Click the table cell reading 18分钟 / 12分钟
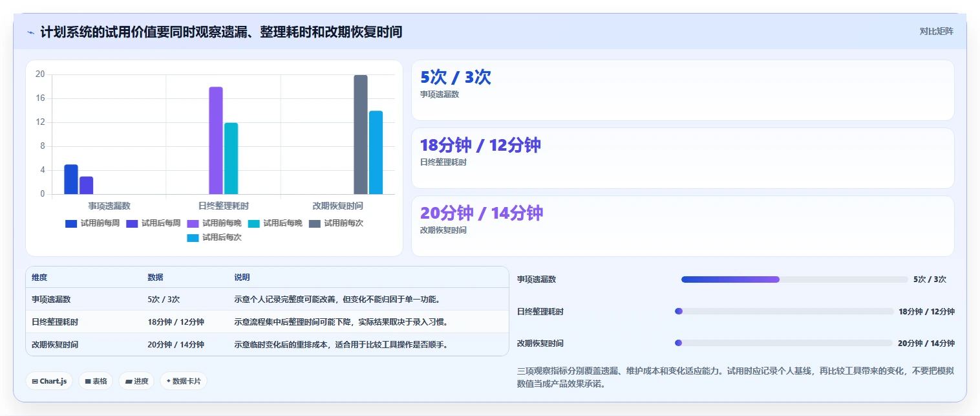 pos(176,322)
